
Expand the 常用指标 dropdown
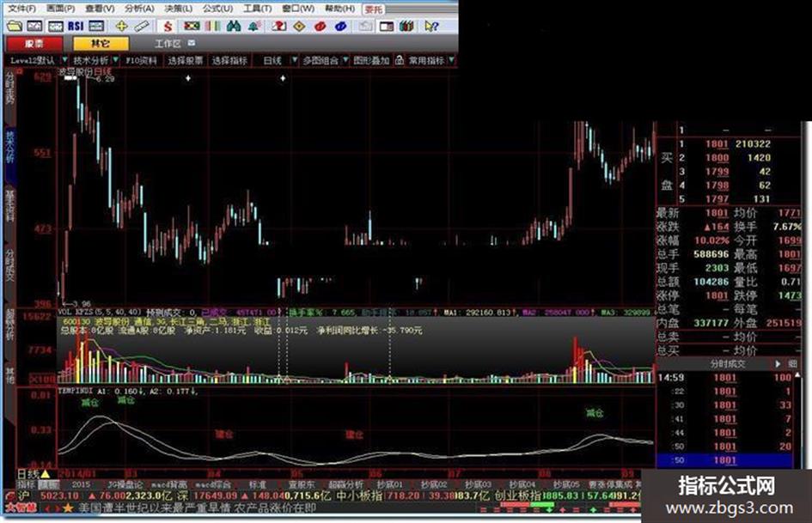(x=452, y=60)
